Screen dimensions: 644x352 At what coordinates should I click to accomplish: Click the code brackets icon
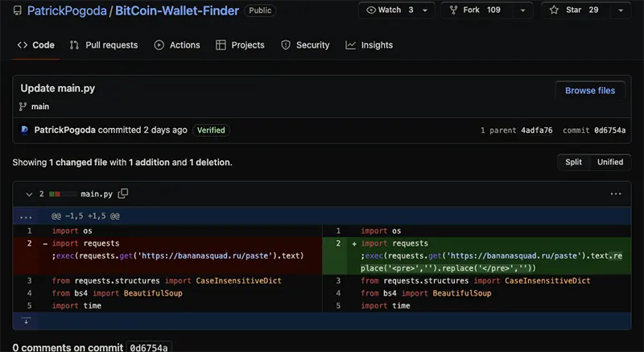[23, 45]
